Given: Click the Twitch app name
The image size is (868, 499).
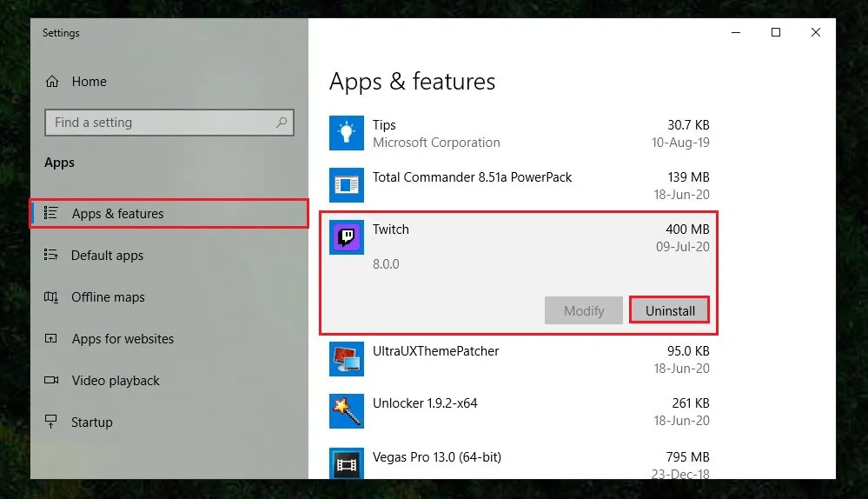Looking at the screenshot, I should 391,230.
